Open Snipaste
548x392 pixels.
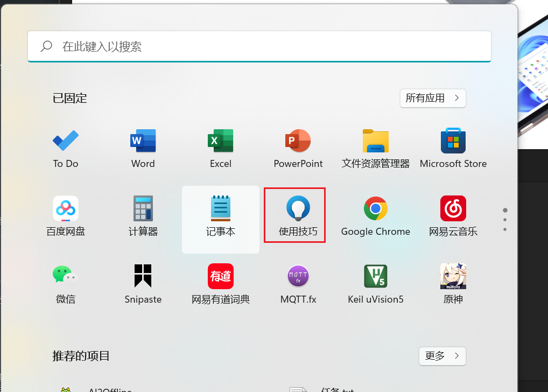pos(143,284)
